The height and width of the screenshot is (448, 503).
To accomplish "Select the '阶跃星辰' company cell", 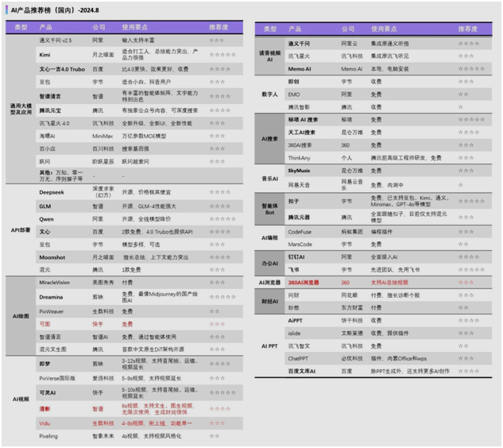I will coord(103,161).
